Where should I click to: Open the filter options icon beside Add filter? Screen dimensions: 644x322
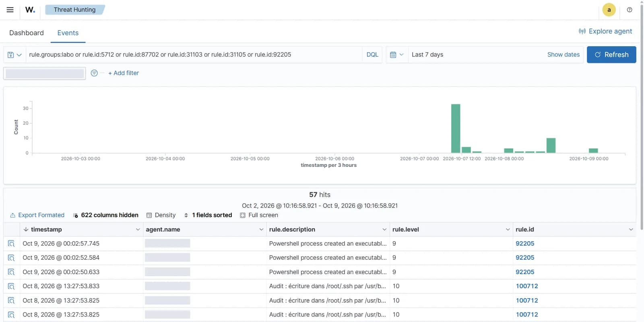click(x=94, y=73)
